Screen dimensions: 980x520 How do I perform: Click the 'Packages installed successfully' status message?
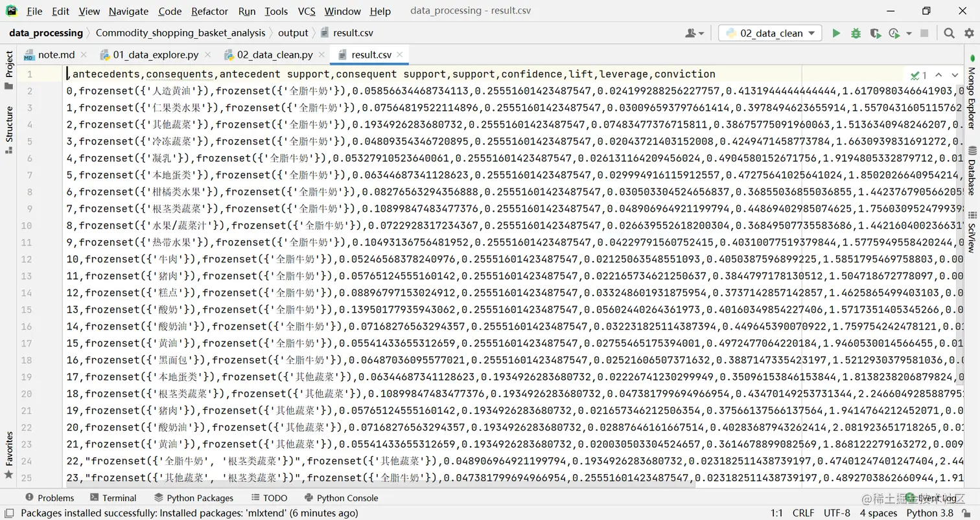[189, 514]
